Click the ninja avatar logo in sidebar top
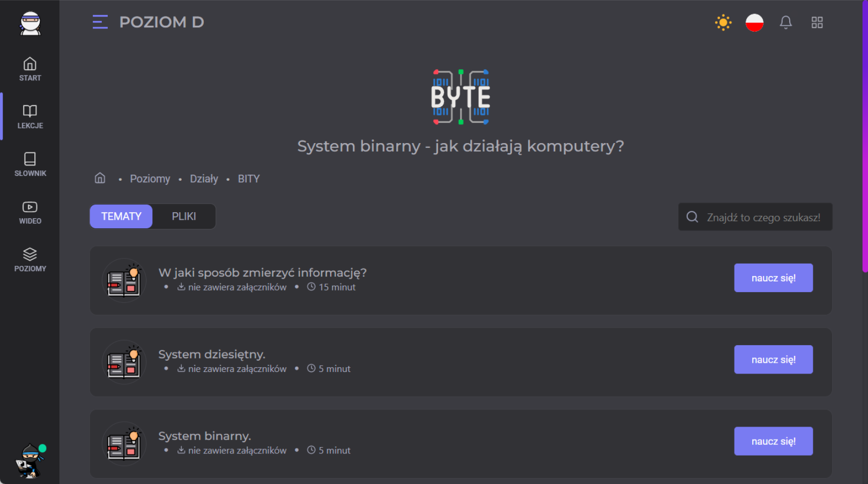 click(30, 23)
